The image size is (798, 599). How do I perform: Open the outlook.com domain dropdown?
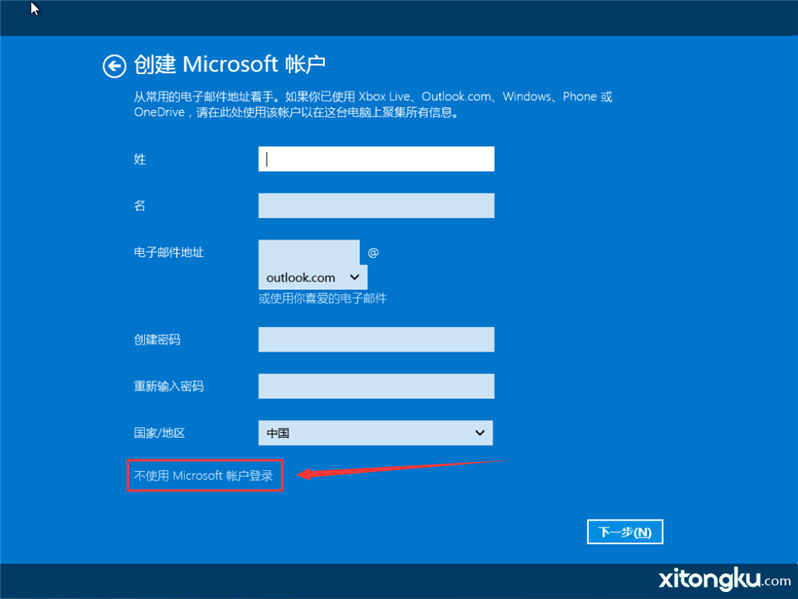312,277
